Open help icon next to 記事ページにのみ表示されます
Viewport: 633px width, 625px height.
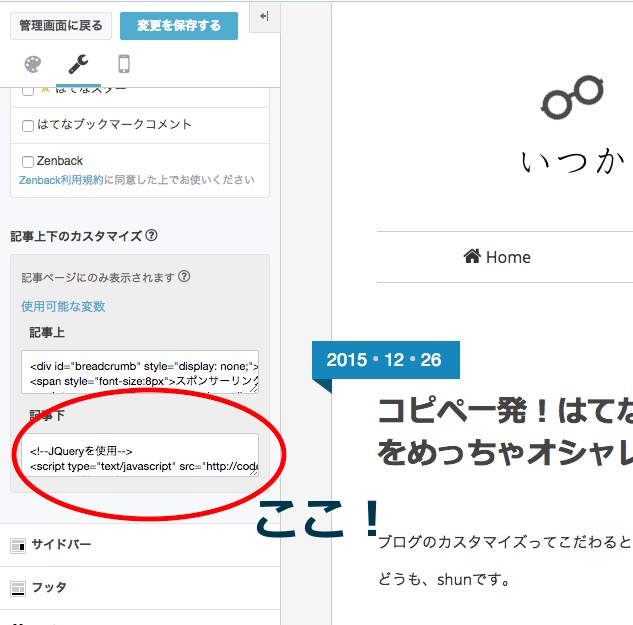184,276
